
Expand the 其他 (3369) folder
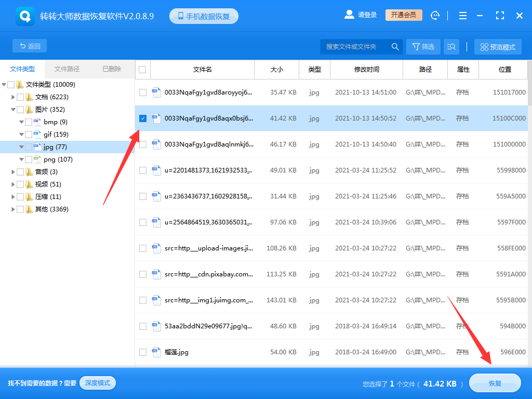pyautogui.click(x=12, y=209)
